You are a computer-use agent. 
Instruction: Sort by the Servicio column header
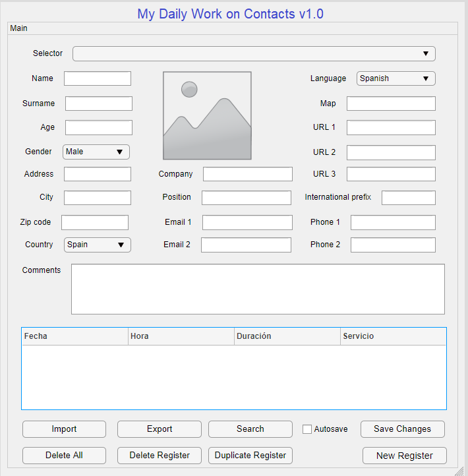393,336
